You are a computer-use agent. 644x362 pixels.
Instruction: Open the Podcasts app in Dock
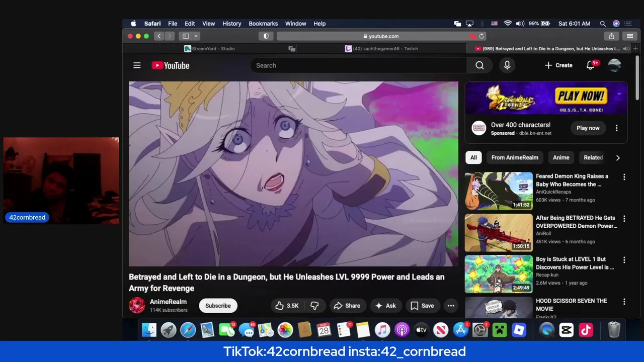[402, 330]
